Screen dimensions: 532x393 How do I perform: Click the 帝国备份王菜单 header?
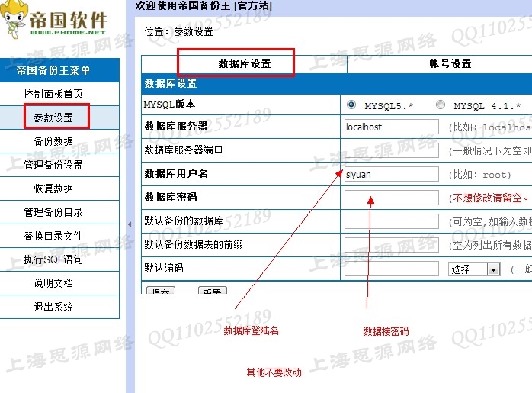coord(53,70)
